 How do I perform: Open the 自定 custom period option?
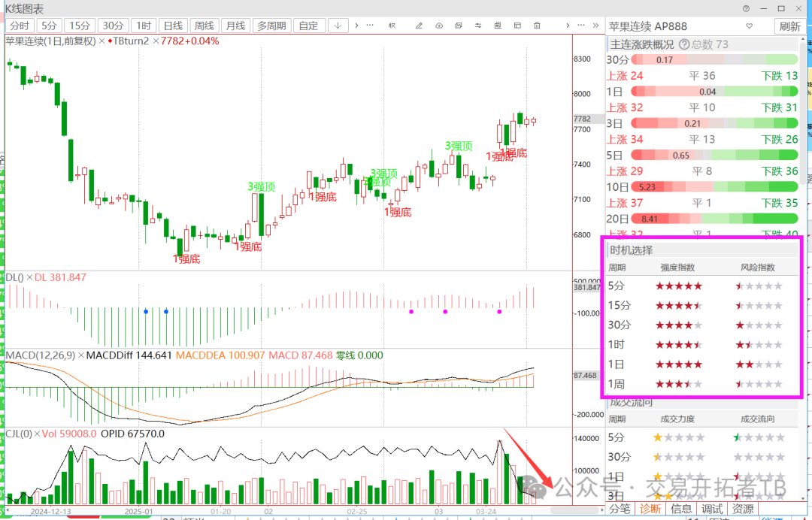click(x=309, y=26)
